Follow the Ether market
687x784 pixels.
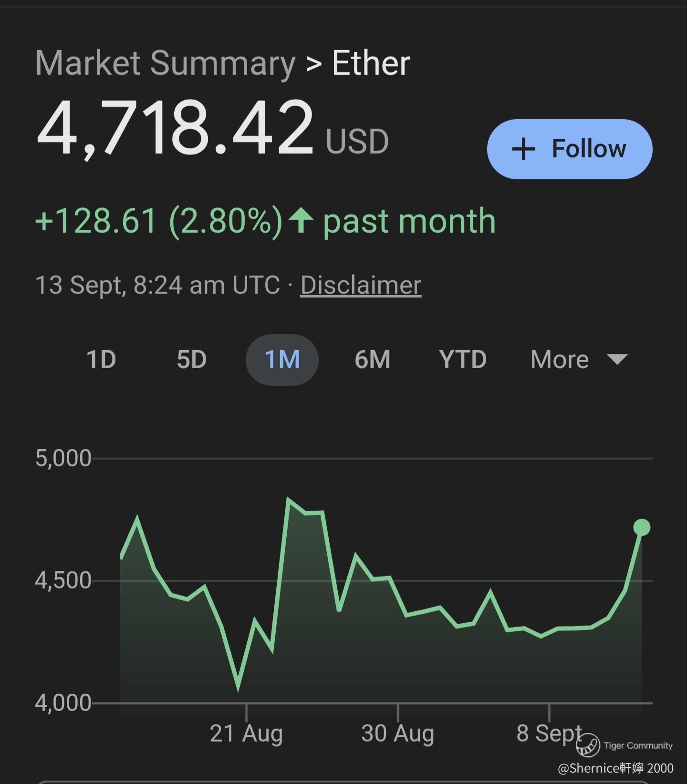pos(570,149)
